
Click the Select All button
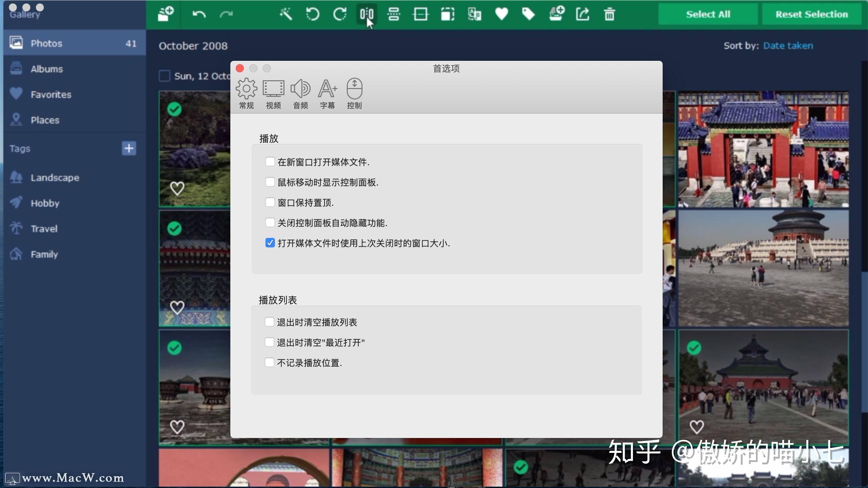point(708,14)
